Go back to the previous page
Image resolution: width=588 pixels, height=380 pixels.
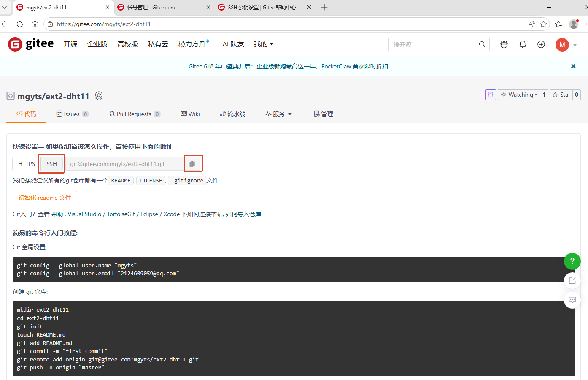click(x=5, y=24)
